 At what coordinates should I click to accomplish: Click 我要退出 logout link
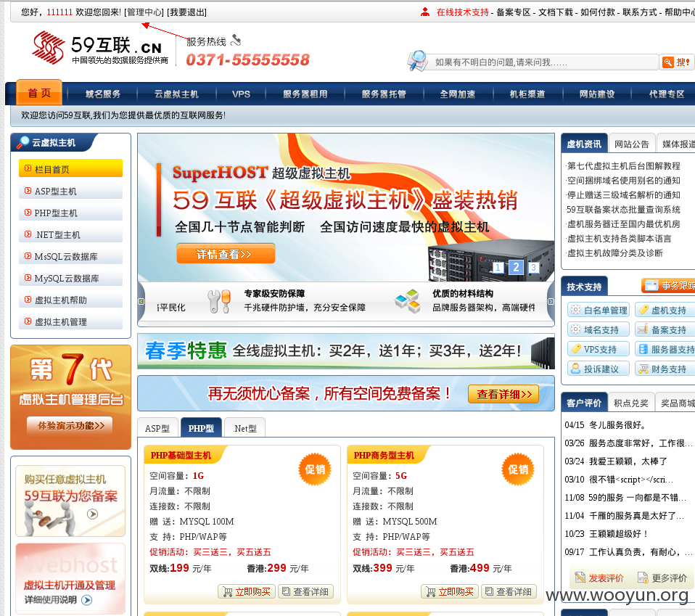186,12
